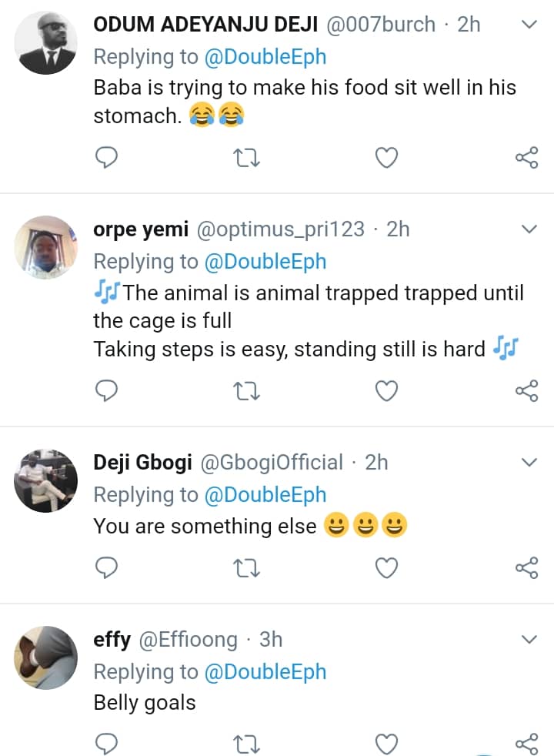Viewport: 554px width, 756px height.
Task: Reply to effy's Belly goals tweet
Action: [x=106, y=744]
